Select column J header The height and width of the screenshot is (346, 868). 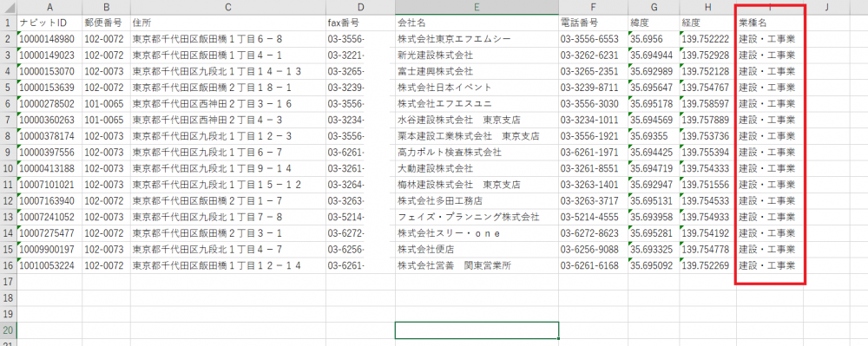[826, 7]
